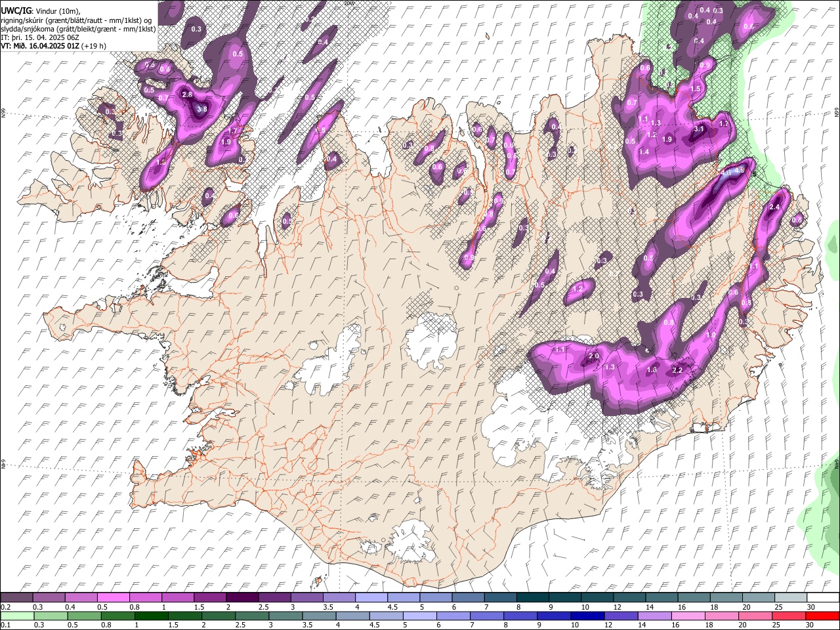Click the 'slydda/snjókoma' legend description line

[x=78, y=28]
